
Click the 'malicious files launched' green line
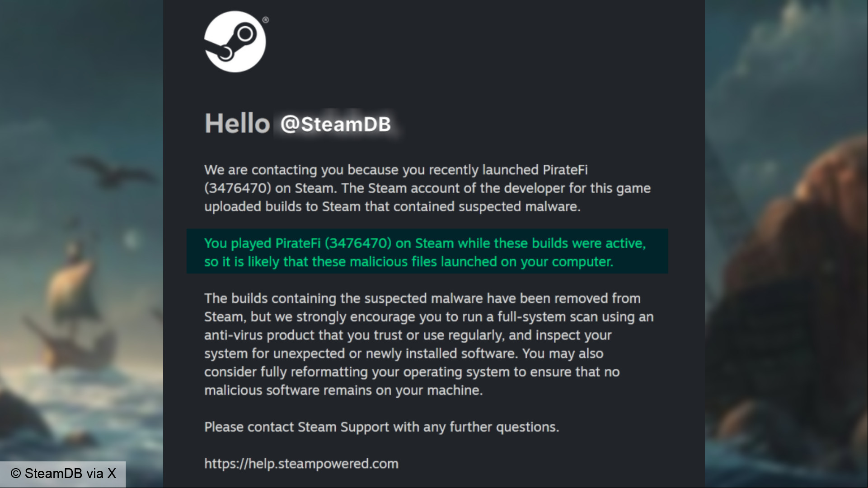(x=408, y=262)
